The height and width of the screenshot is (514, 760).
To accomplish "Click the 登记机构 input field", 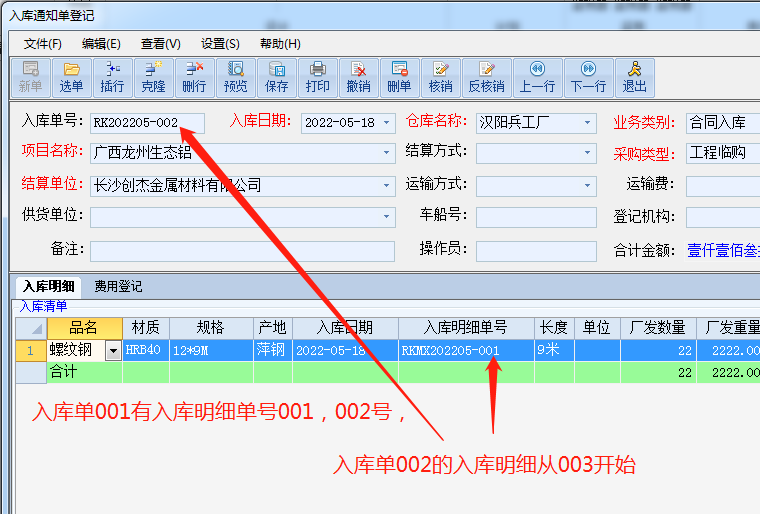I will point(723,217).
